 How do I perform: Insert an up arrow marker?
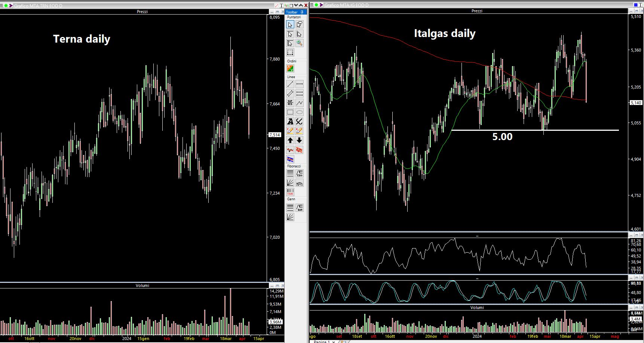[290, 140]
